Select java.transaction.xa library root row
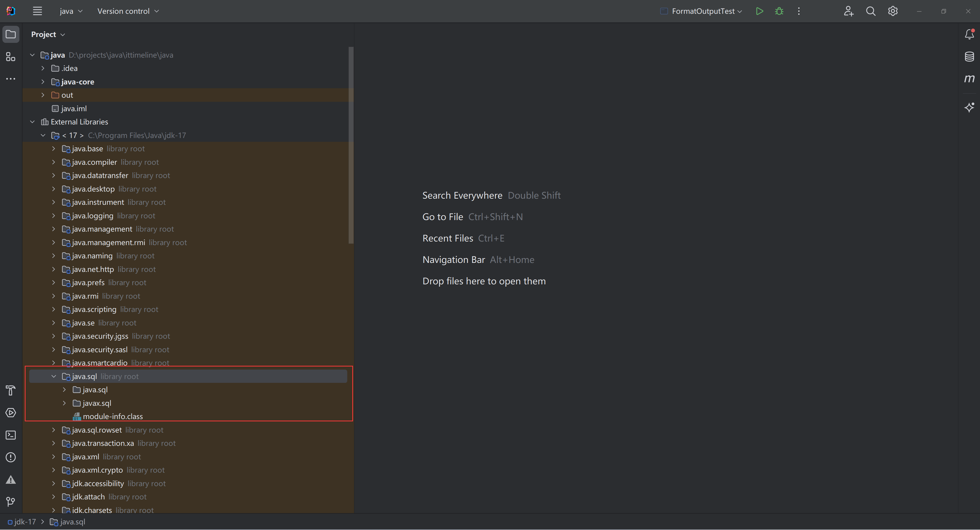This screenshot has height=530, width=980. point(188,443)
